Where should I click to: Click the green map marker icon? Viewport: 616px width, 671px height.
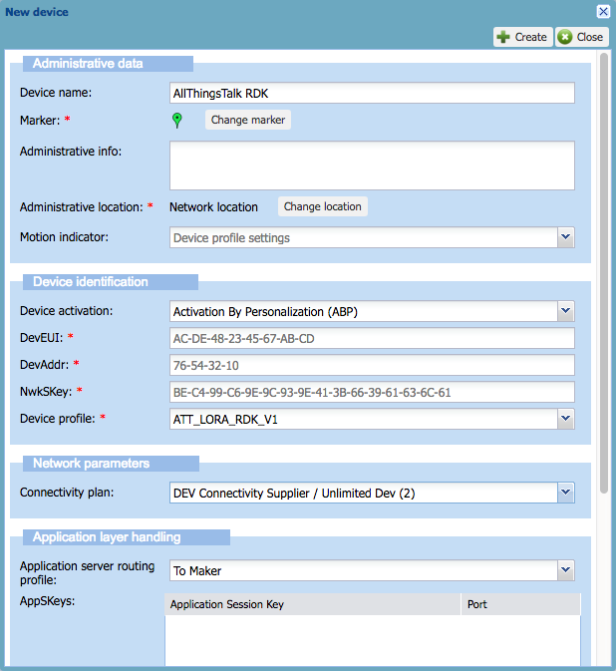point(177,120)
